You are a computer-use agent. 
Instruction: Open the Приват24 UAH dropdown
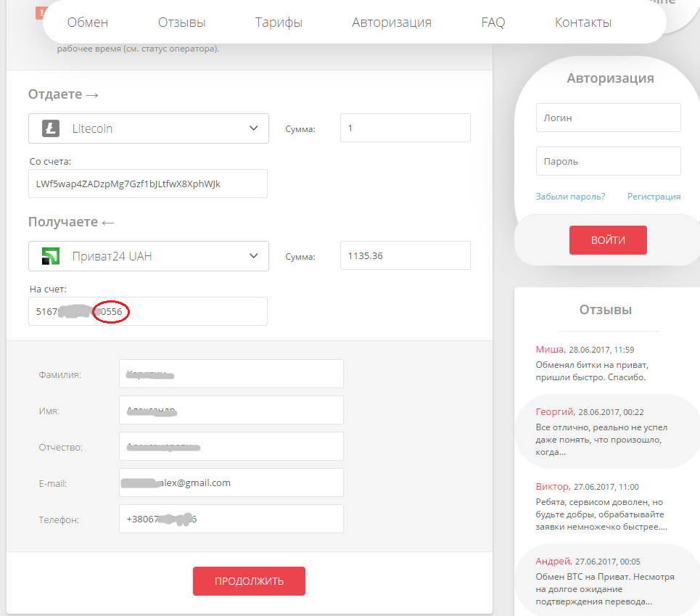[x=253, y=256]
